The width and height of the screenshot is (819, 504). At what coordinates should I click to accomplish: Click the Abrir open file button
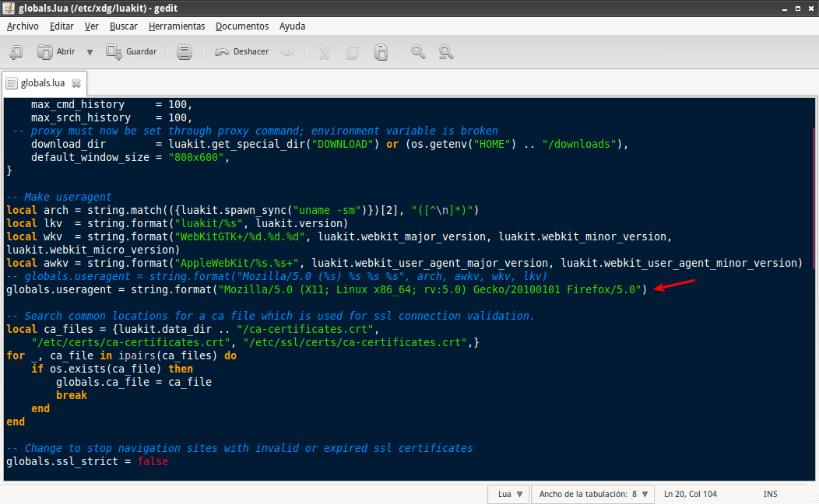click(56, 52)
